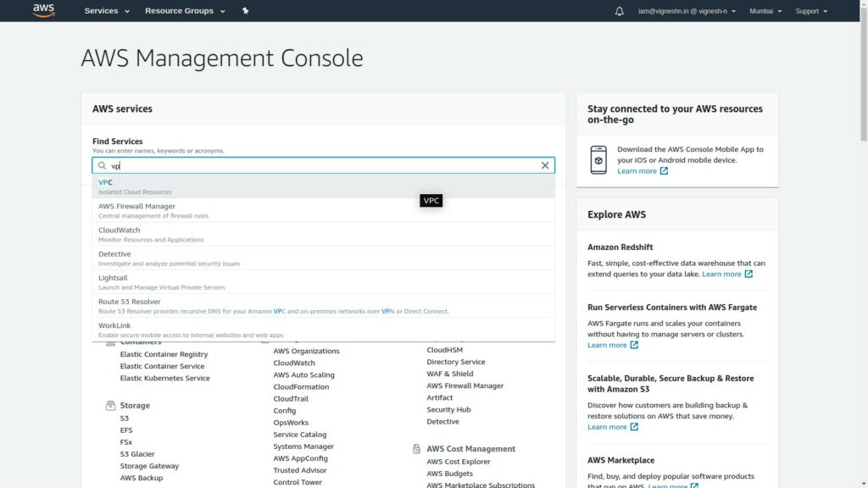The width and height of the screenshot is (868, 488).
Task: Go to the S3 service
Action: 125,419
